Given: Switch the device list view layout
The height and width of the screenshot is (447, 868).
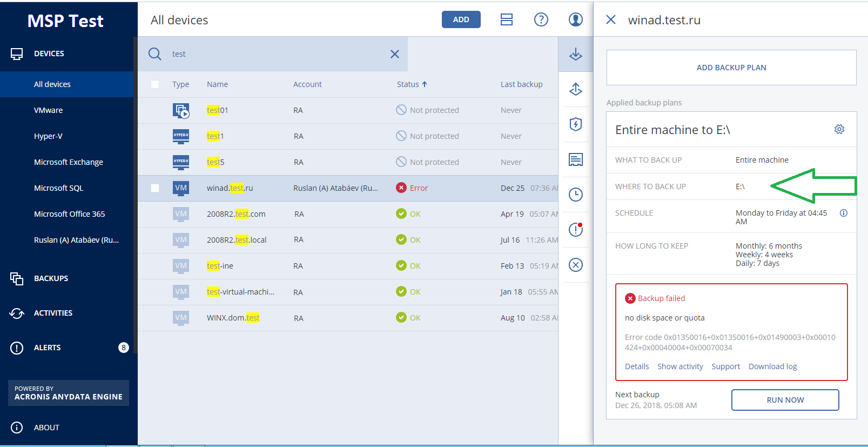Looking at the screenshot, I should 507,19.
